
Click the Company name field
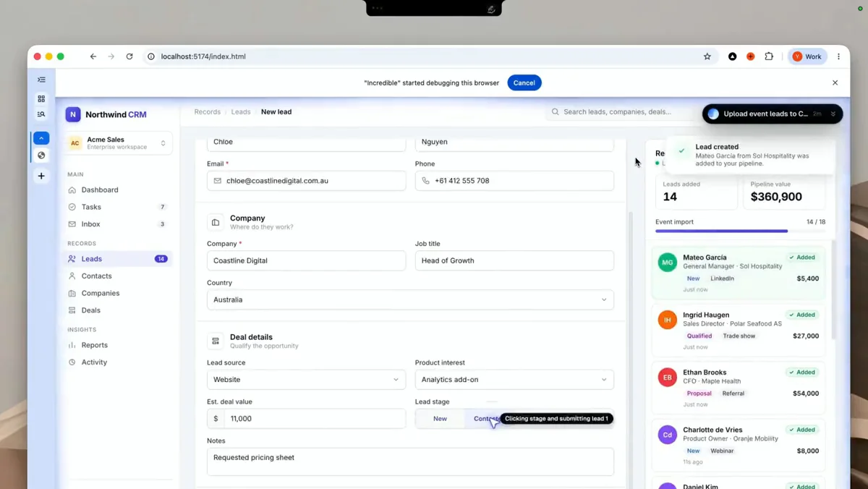(307, 260)
